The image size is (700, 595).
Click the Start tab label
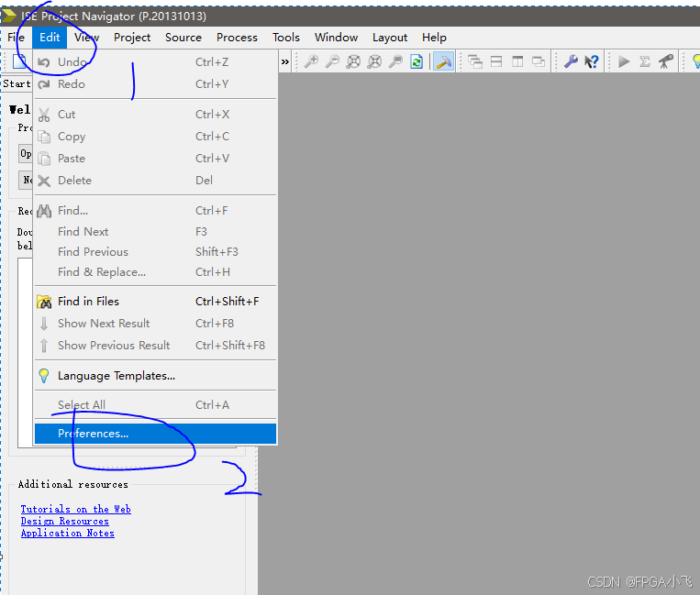pos(17,83)
